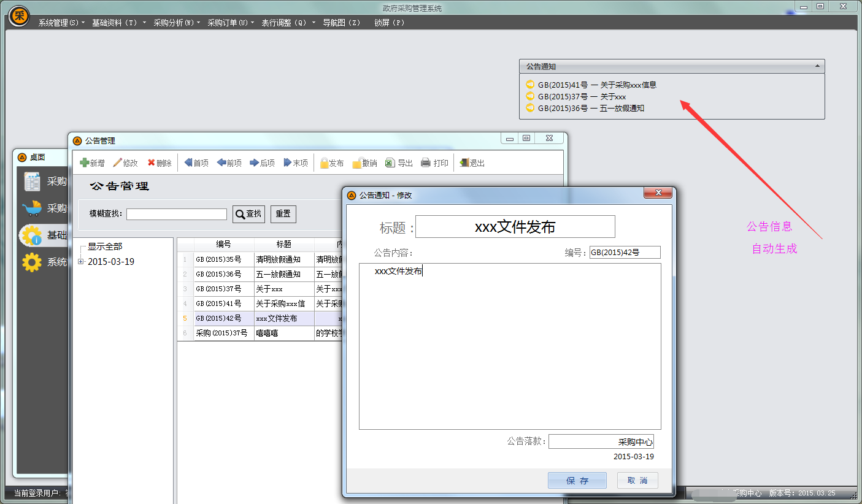Viewport: 862px width, 504px height.
Task: Open notice GB(2015)41号 关于采购xxx信息
Action: 596,85
